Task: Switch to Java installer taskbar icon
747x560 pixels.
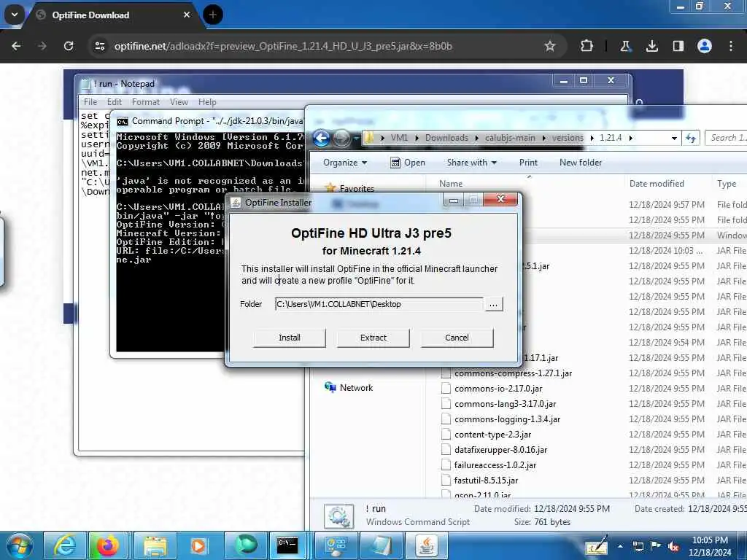Action: (x=427, y=545)
